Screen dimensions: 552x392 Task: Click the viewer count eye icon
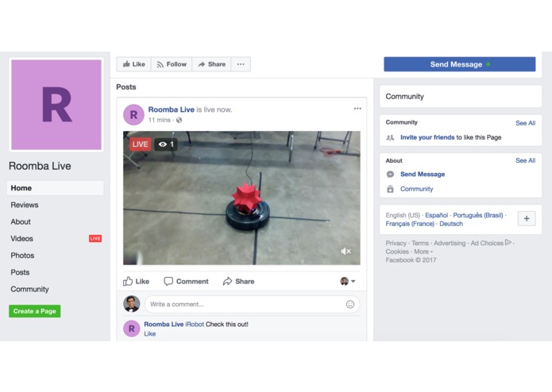[163, 144]
